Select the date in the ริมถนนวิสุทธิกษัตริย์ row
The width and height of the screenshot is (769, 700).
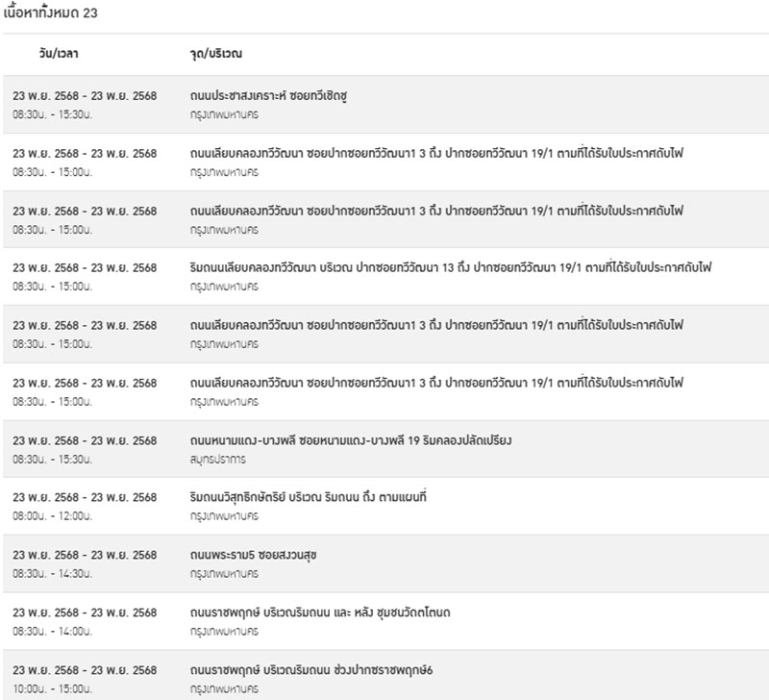pos(85,497)
